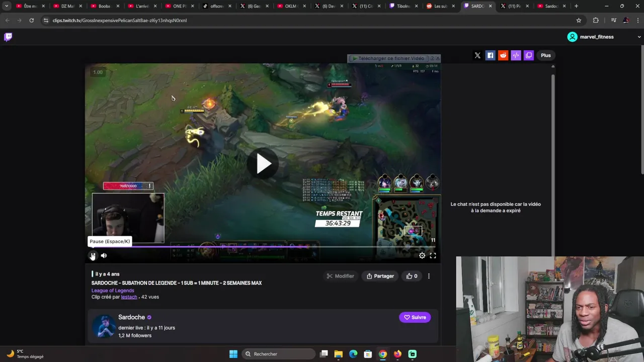Share the clip on X
This screenshot has height=362, width=644.
click(477, 55)
